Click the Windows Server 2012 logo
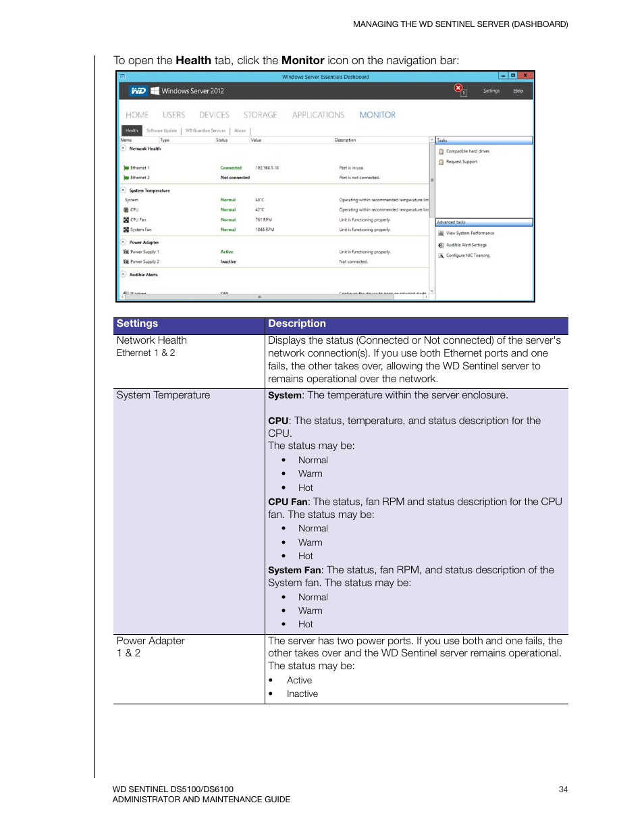Viewport: 644px width, 834px height. [188, 90]
